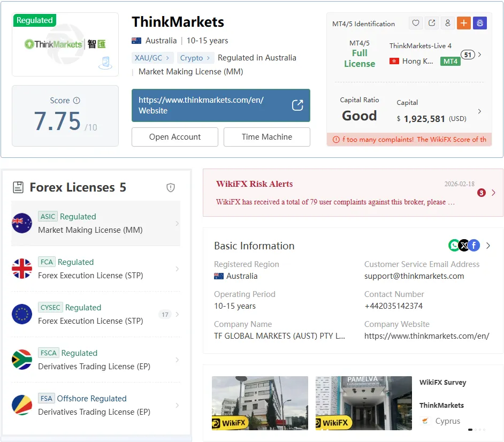This screenshot has height=442, width=504.
Task: Click the FCA regulator label
Action: 47,262
